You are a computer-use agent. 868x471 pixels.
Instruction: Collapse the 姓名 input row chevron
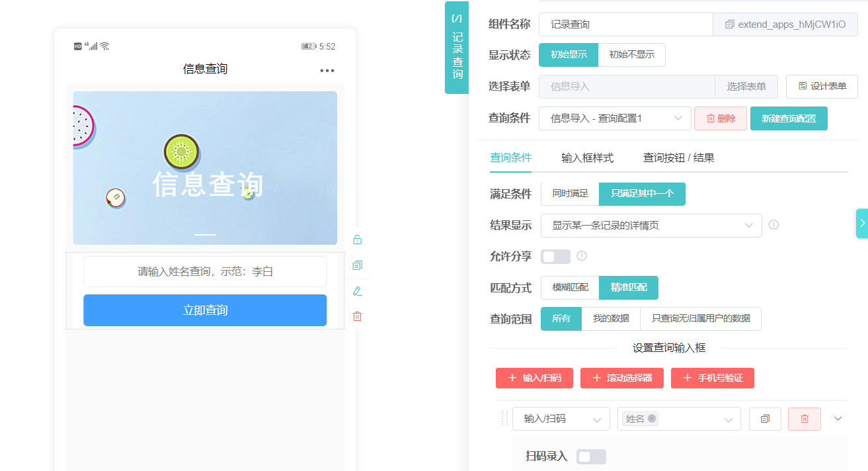pyautogui.click(x=838, y=419)
